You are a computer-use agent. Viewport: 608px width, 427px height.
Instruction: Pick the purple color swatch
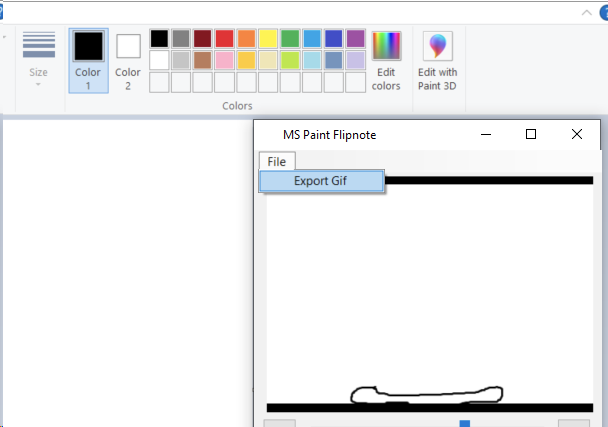click(356, 38)
